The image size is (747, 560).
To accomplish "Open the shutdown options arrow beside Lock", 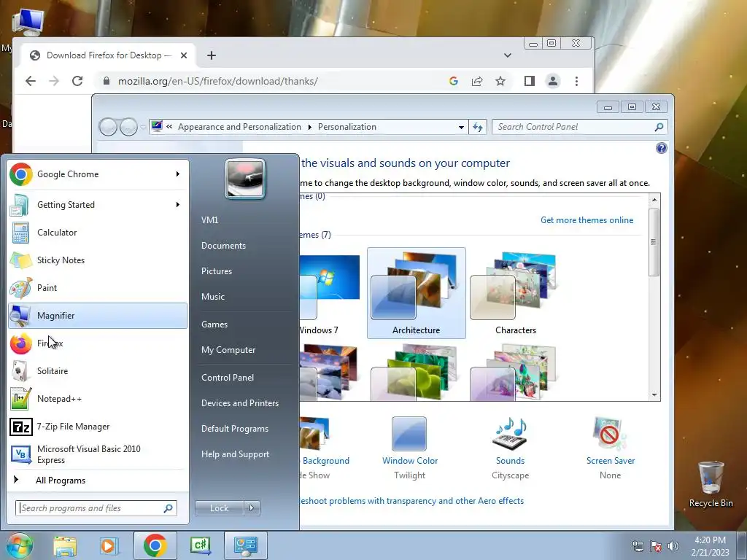I will 252,508.
